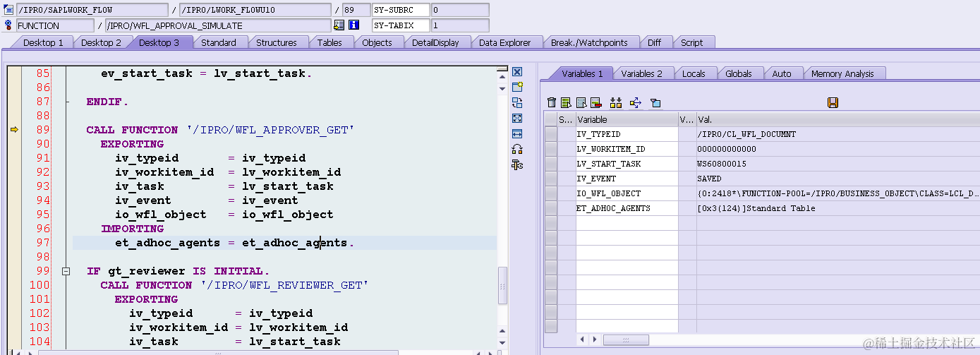This screenshot has width=980, height=355.
Task: Click the blue-yellow box icon in variables toolbar
Action: pyautogui.click(x=655, y=103)
